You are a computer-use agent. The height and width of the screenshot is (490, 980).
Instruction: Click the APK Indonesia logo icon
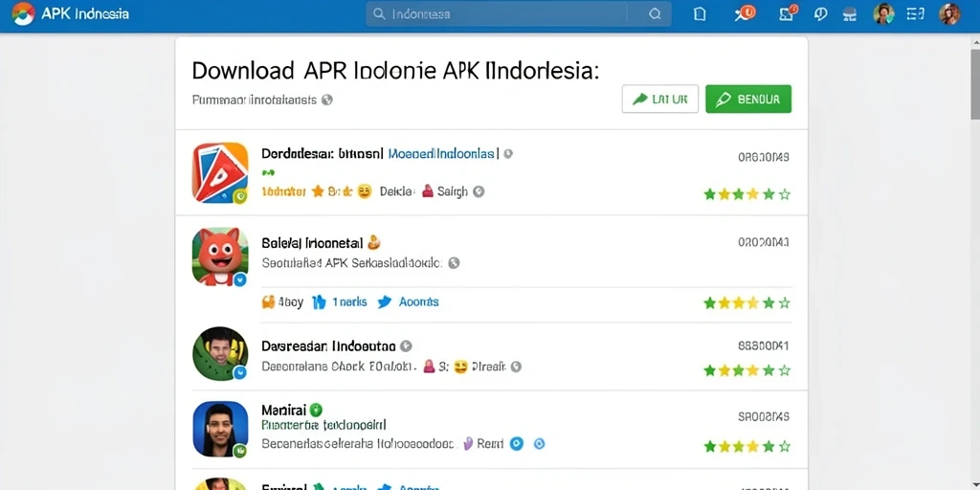pyautogui.click(x=23, y=13)
